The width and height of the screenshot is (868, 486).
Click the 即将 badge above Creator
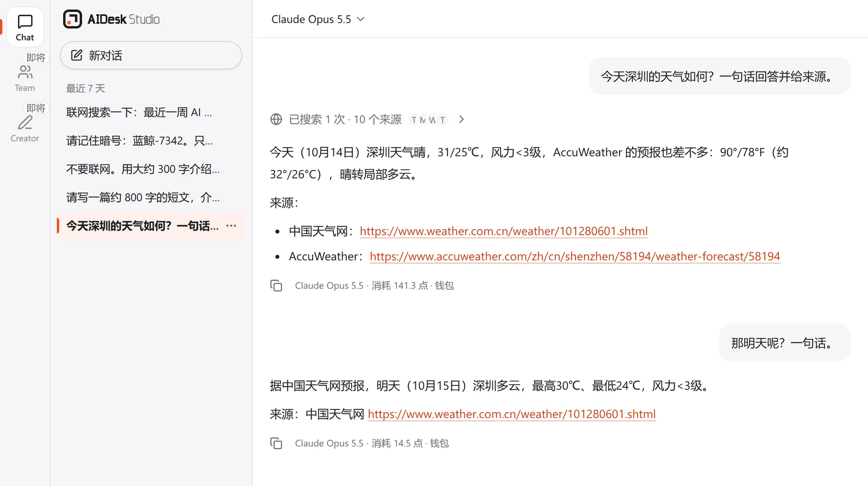pos(36,108)
